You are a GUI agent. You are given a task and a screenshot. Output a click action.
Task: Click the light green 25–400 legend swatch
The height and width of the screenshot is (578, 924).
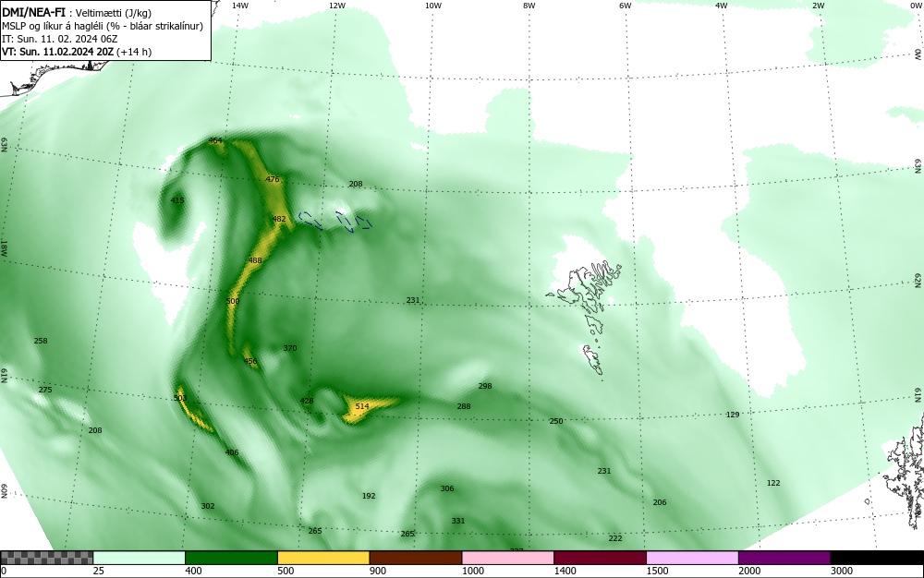pyautogui.click(x=140, y=558)
